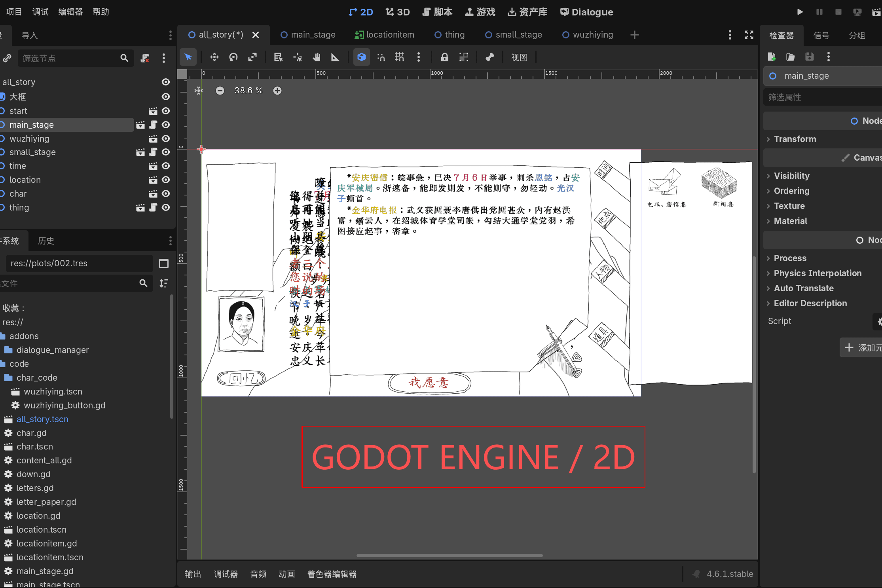
Task: Open the 项目 menu
Action: [x=14, y=12]
